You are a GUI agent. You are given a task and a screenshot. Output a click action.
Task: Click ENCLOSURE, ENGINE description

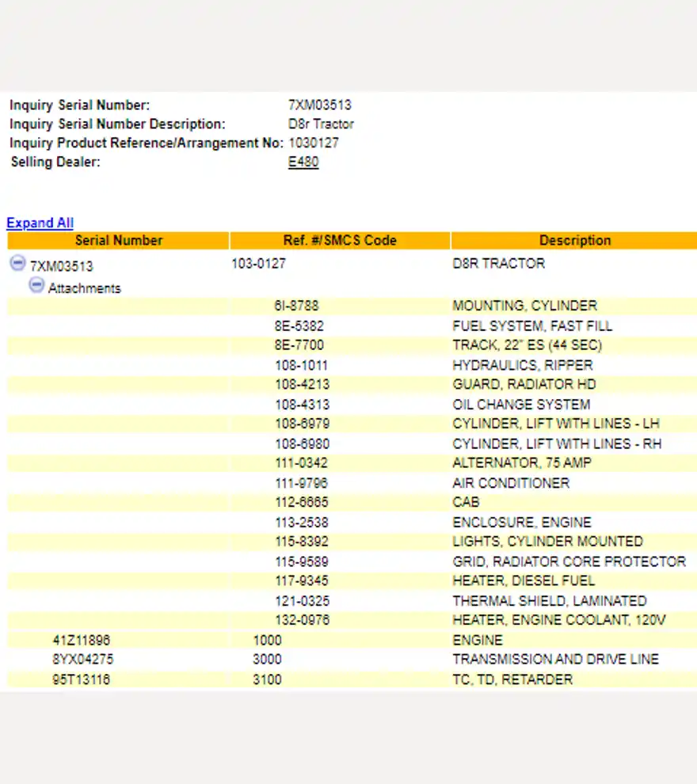pos(521,523)
